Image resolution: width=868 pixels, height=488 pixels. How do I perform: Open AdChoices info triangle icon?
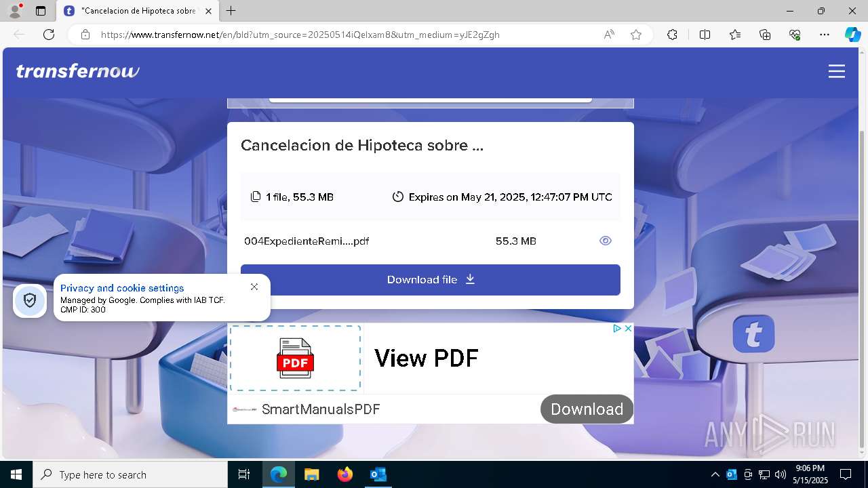coord(617,328)
